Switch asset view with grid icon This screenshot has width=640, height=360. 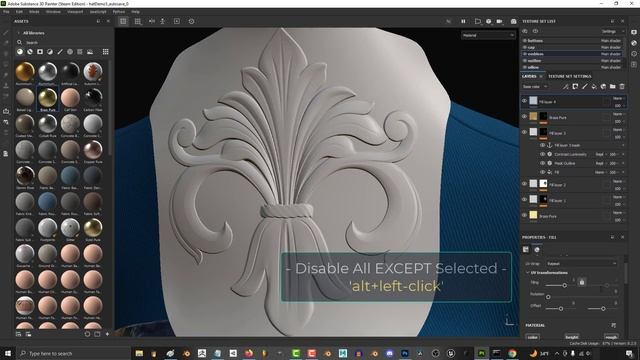click(x=106, y=52)
